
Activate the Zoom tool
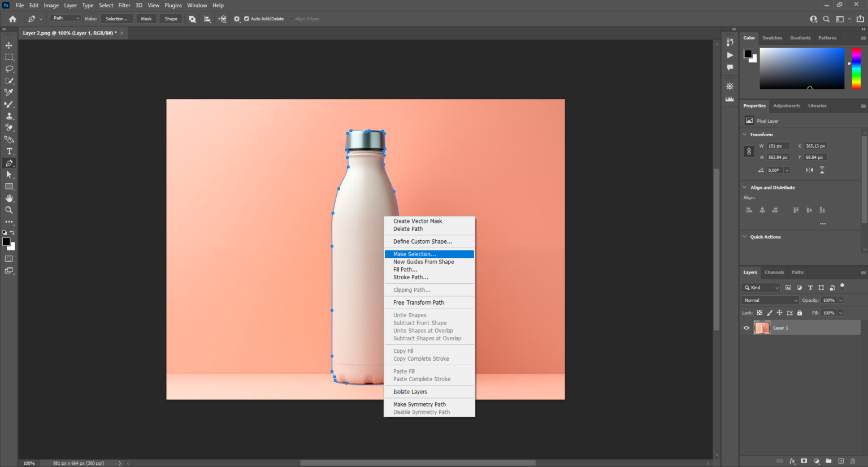(8, 210)
